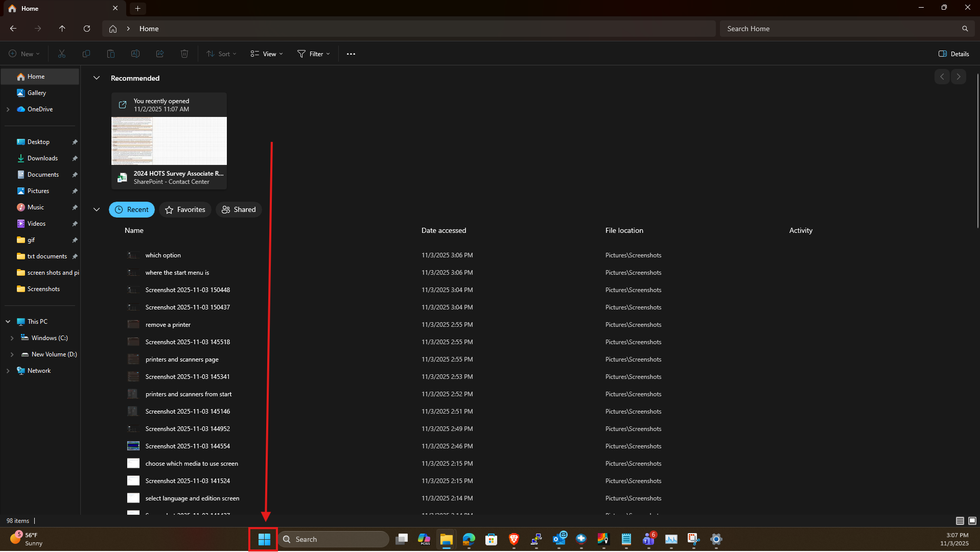
Task: Copy selected files using the Copy icon
Action: (x=86, y=54)
